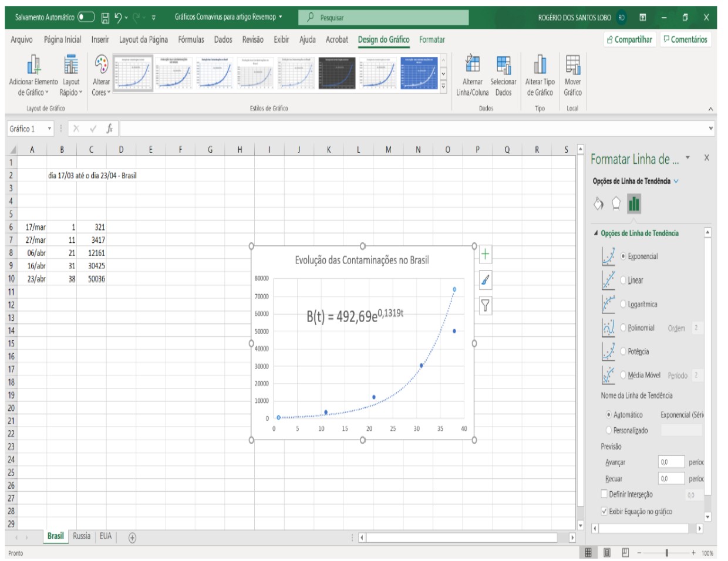Expand chart styles gallery more arrow
The height and width of the screenshot is (561, 728).
[x=443, y=86]
